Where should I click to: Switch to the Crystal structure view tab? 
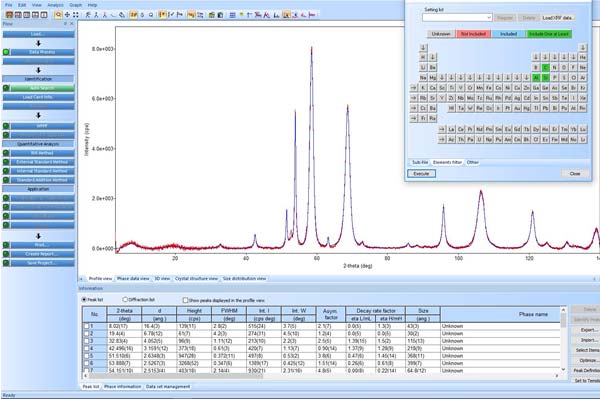[196, 279]
